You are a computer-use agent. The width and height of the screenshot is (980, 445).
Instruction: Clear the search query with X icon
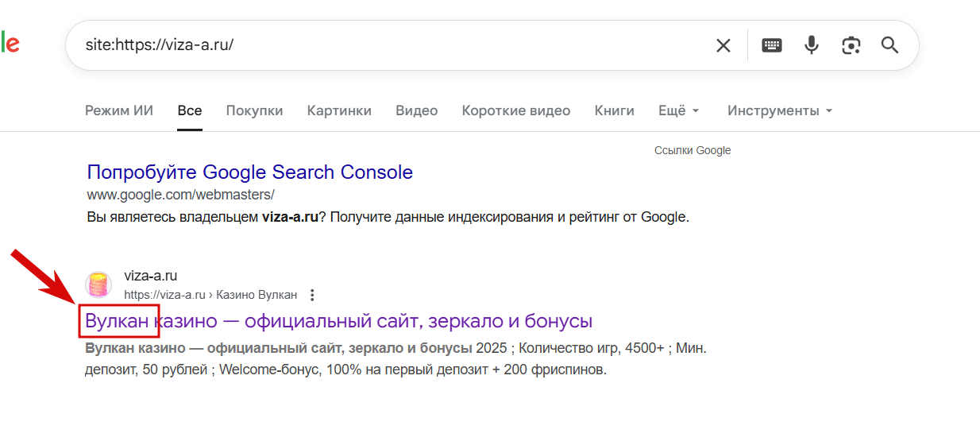723,45
